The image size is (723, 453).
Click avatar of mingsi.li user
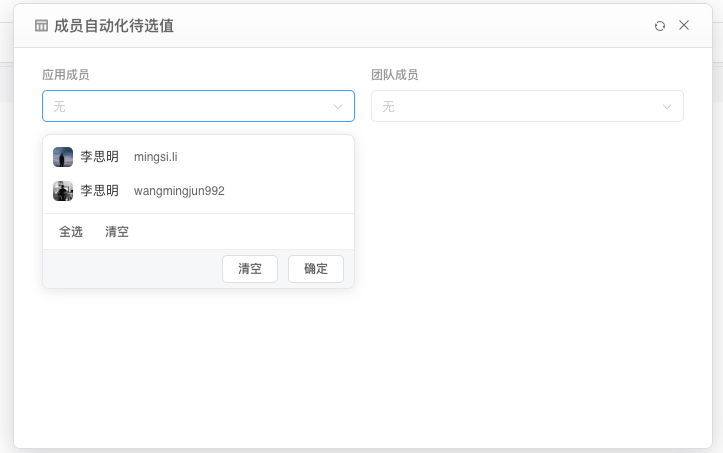[x=63, y=157]
